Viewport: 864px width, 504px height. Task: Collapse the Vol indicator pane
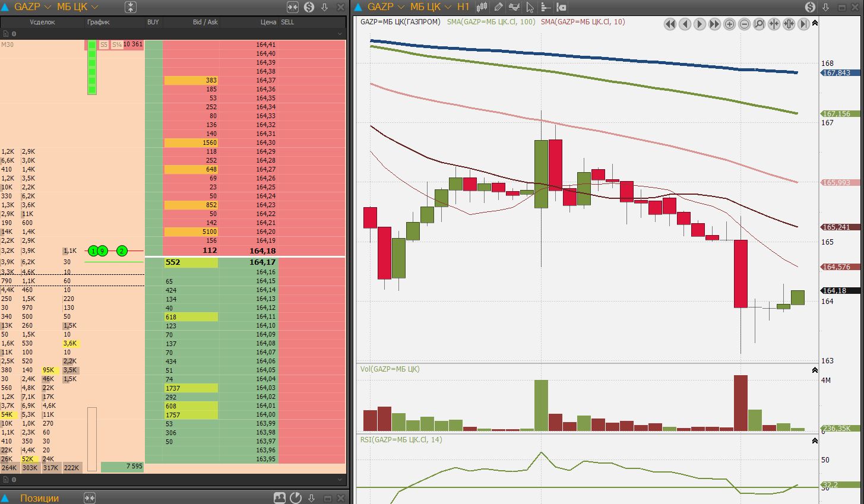[x=815, y=370]
